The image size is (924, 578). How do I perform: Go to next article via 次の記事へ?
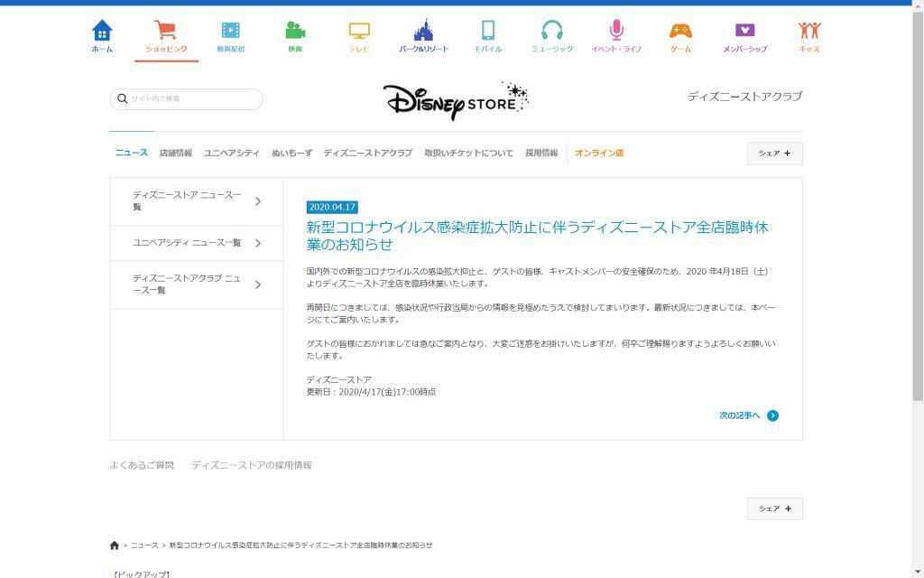[748, 415]
